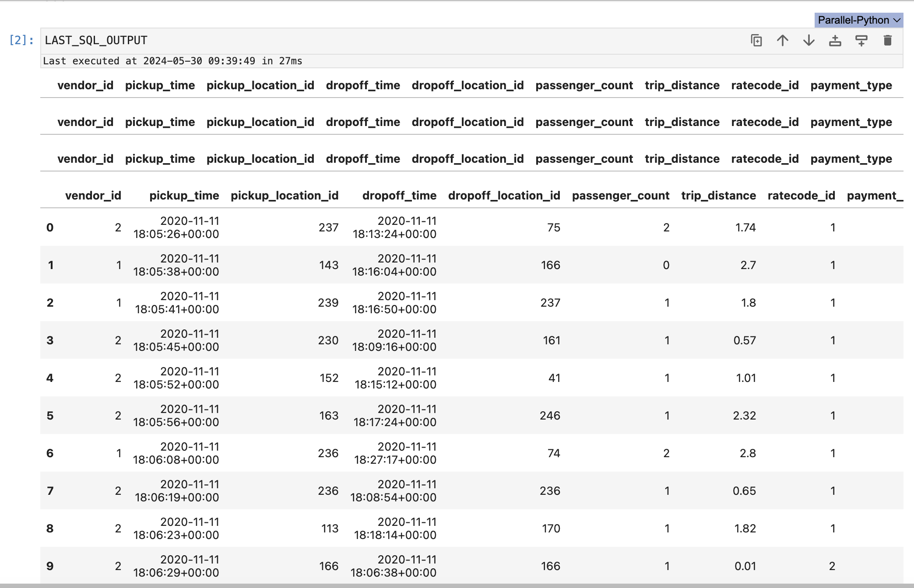914x588 pixels.
Task: Click pickup time 2020-11-11 18:05:41+00:00
Action: [x=177, y=303]
